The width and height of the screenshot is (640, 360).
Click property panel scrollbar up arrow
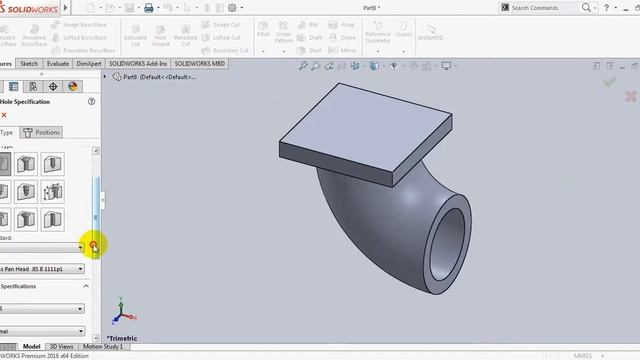[x=96, y=151]
